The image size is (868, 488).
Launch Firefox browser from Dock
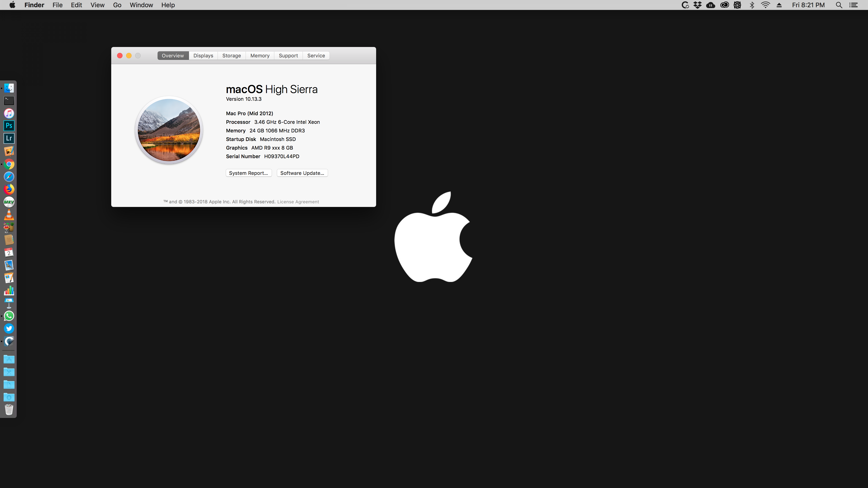tap(9, 189)
